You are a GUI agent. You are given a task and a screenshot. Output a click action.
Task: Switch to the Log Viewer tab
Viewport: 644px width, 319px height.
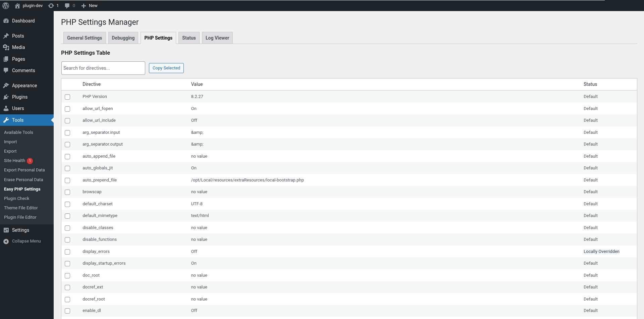217,38
